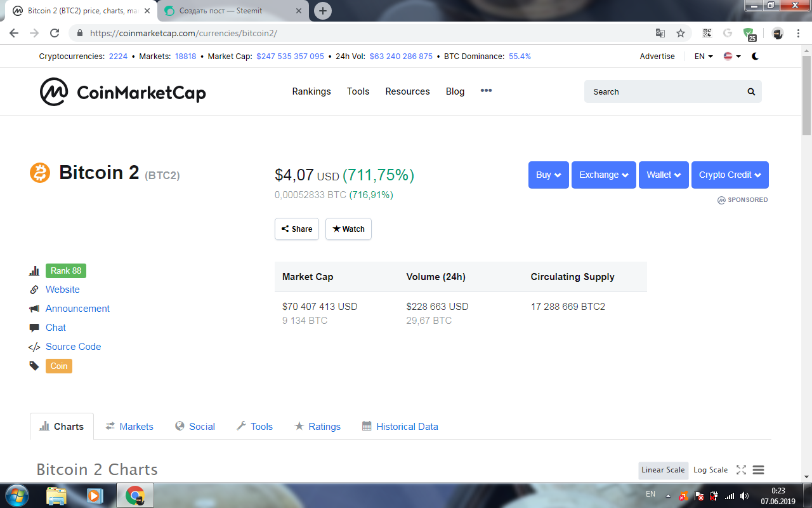Click the rank bar chart icon
Screen dimensions: 812x508
34,271
